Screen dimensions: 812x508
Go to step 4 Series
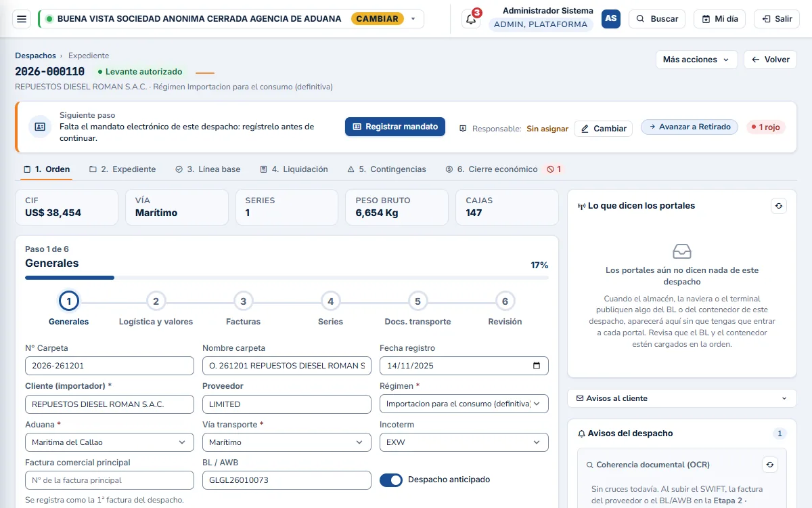(x=330, y=309)
